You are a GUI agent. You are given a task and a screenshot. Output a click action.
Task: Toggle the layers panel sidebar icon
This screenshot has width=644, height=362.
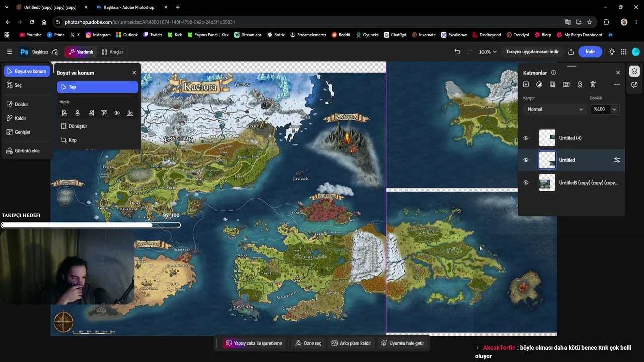634,71
